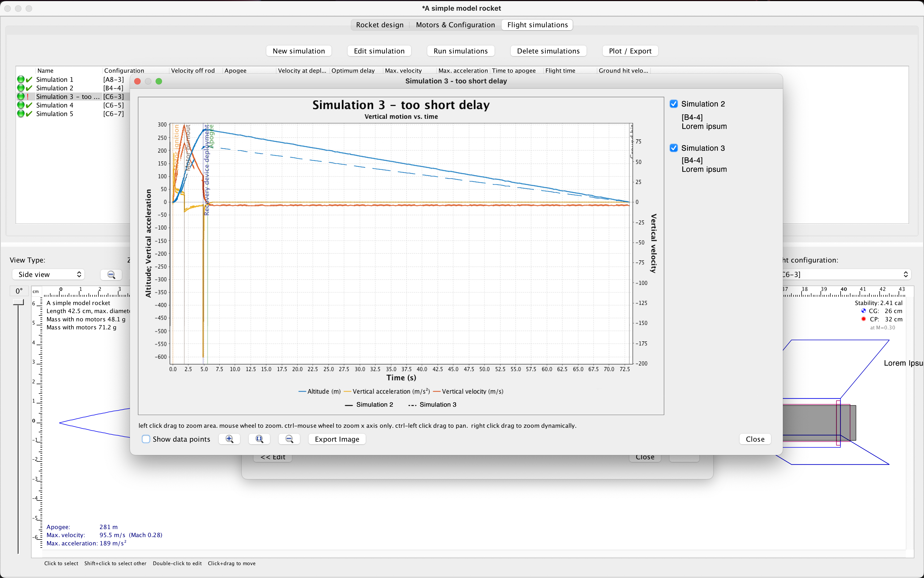This screenshot has height=578, width=924.
Task: Uncheck Simulation 3 in the plot side panel
Action: pos(673,148)
